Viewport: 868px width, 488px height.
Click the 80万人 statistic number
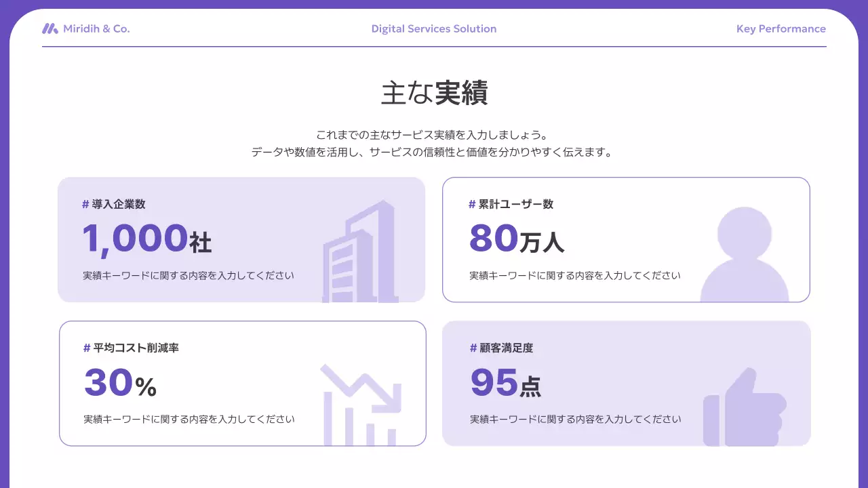click(517, 239)
